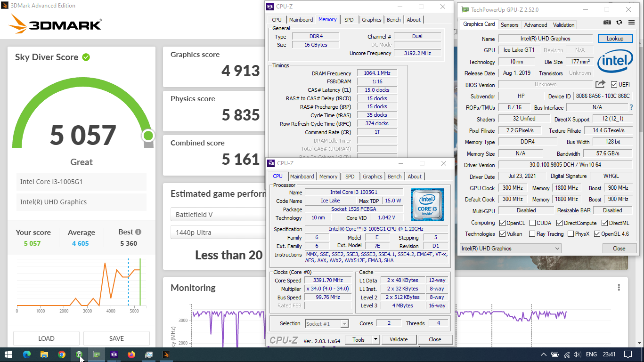Switch to GPU-Z via its taskbar icon
Screen dimensions: 644x362
(97, 354)
